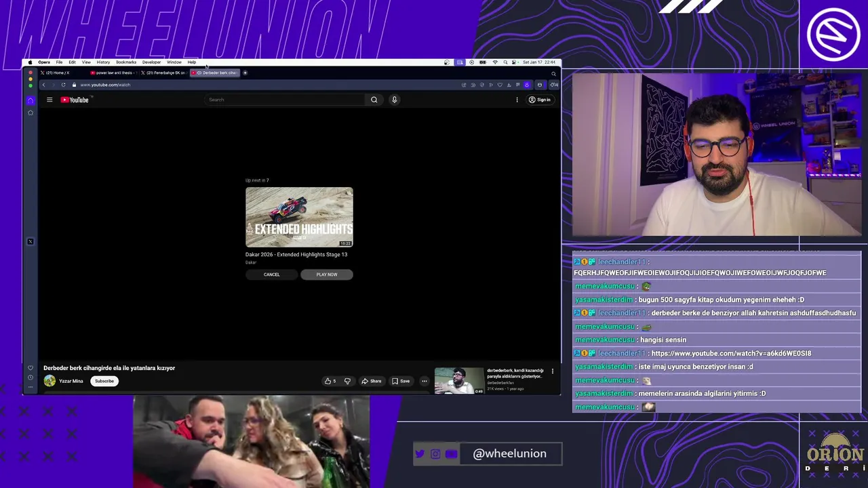Reload the YouTube page
Image resolution: width=868 pixels, height=488 pixels.
point(63,85)
